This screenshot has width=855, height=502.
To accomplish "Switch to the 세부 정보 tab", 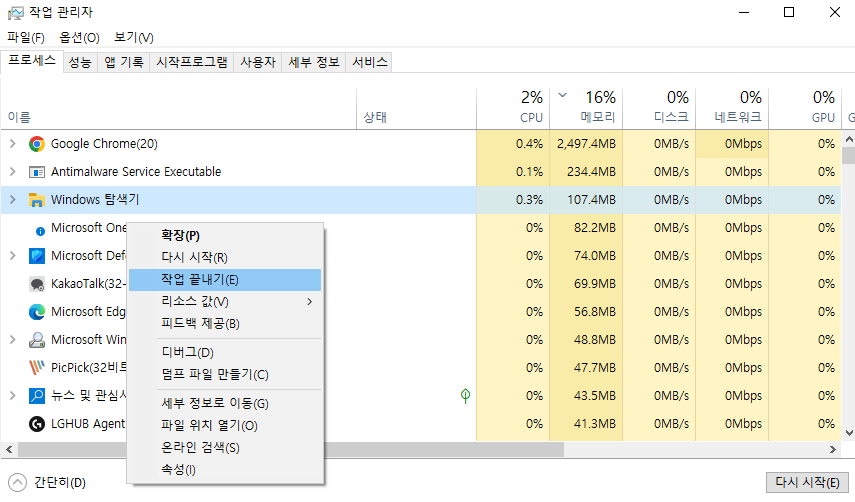I will coord(314,63).
